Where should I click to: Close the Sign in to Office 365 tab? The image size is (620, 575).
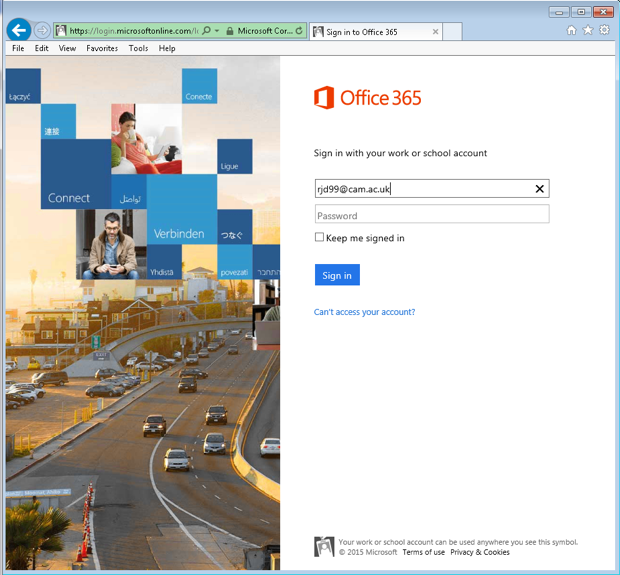tap(435, 32)
